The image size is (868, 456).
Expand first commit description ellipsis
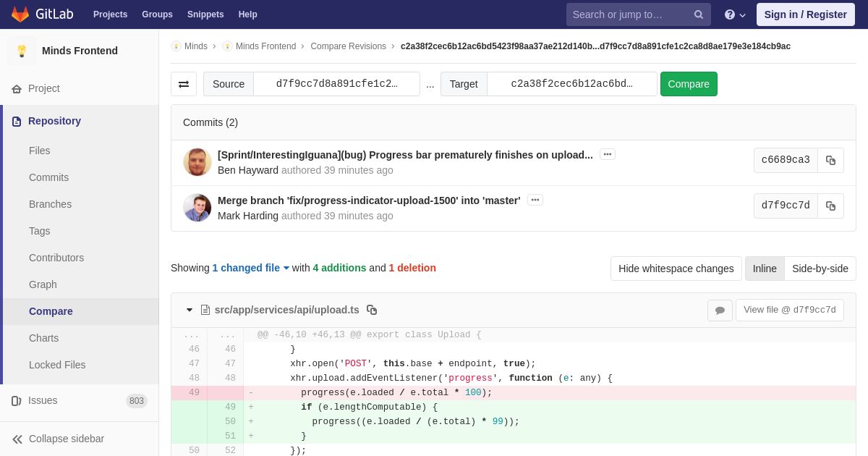coord(607,154)
